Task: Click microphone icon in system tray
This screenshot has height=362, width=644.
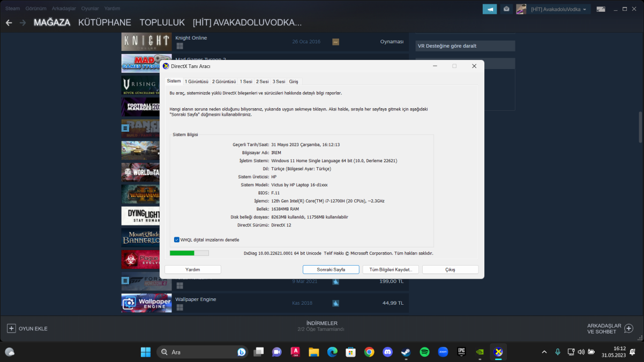Action: 558,352
